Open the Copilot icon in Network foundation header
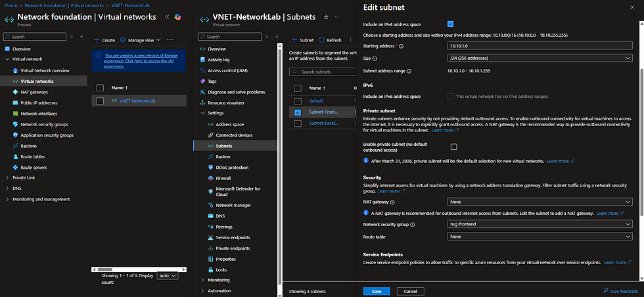Screen dimensions: 644x297 point(178,17)
